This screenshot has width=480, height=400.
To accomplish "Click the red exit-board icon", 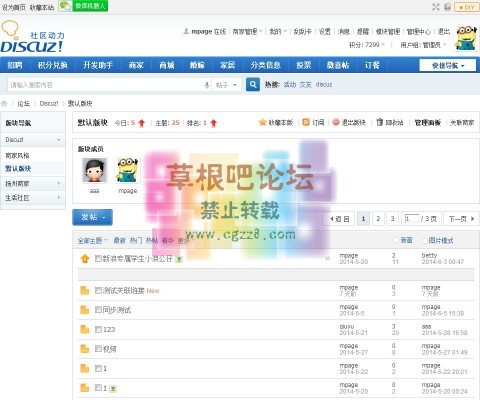I will pyautogui.click(x=336, y=122).
